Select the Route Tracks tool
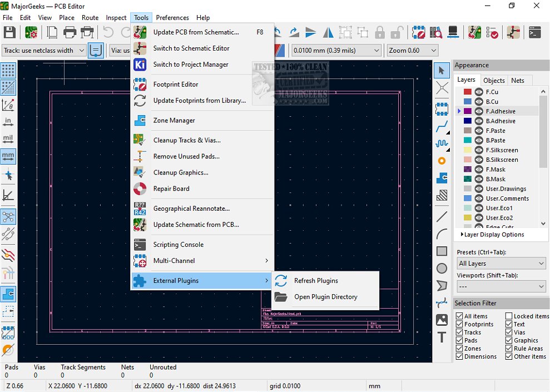The width and height of the screenshot is (550, 392). point(442,127)
